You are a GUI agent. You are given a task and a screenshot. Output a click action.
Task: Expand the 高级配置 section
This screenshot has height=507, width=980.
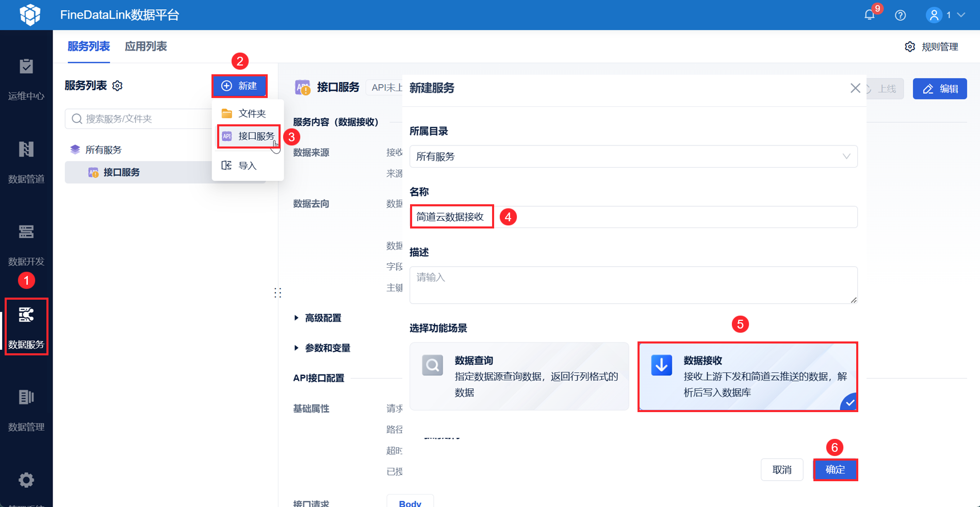pyautogui.click(x=318, y=318)
